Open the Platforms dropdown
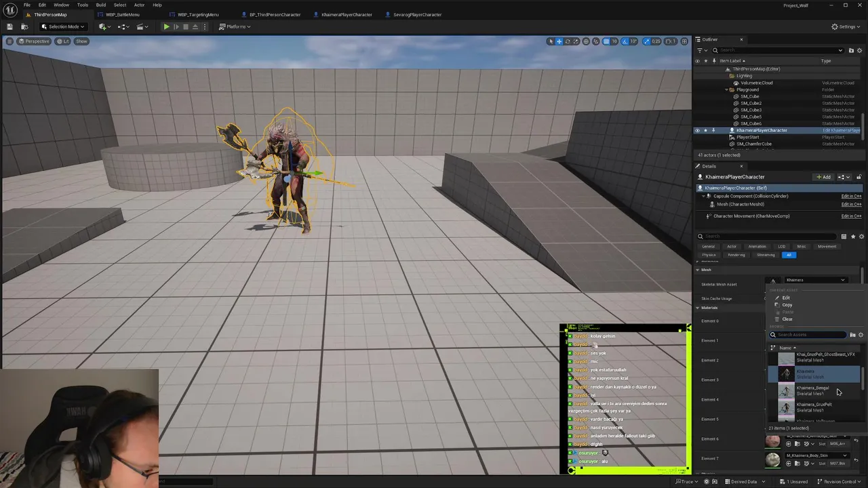The image size is (868, 488). point(235,26)
